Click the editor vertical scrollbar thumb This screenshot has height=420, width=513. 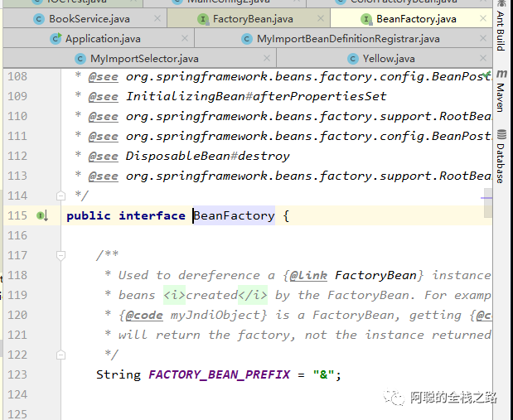(x=488, y=203)
